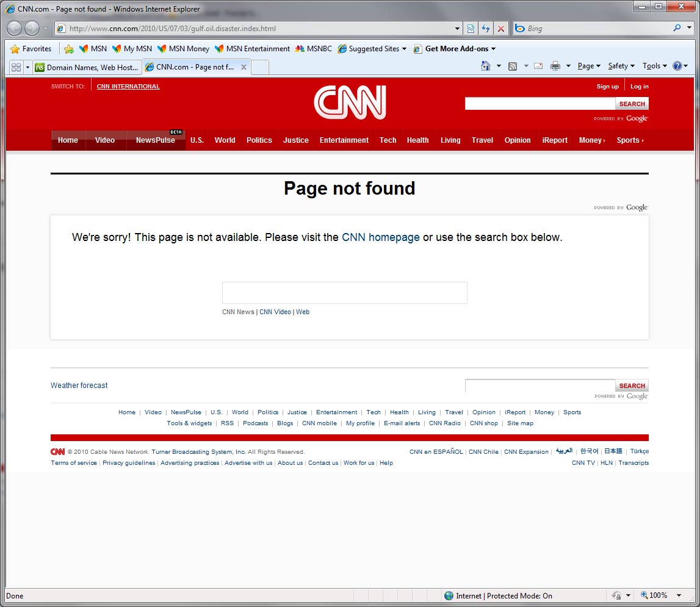
Task: Click the CNN logo in the header
Action: pos(350,102)
